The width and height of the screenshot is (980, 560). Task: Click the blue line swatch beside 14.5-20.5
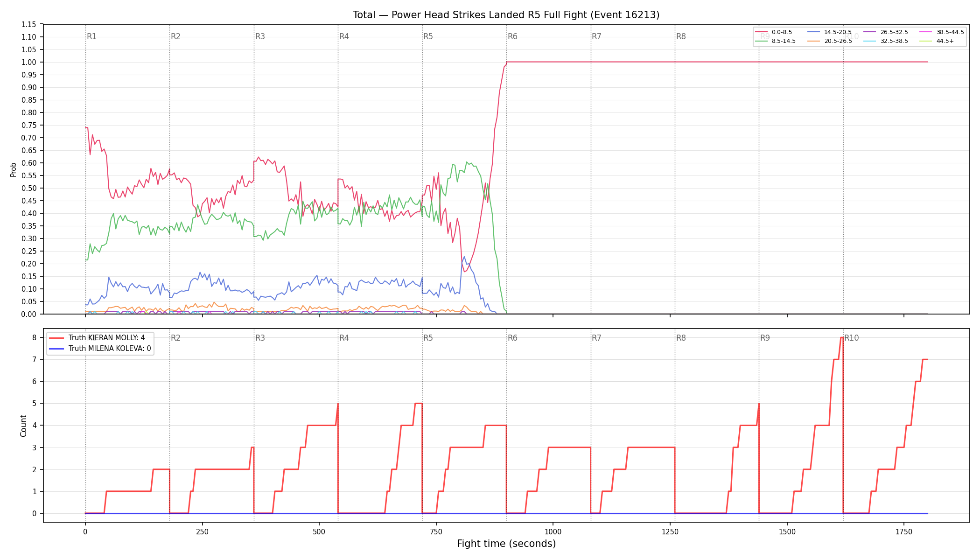pyautogui.click(x=814, y=32)
